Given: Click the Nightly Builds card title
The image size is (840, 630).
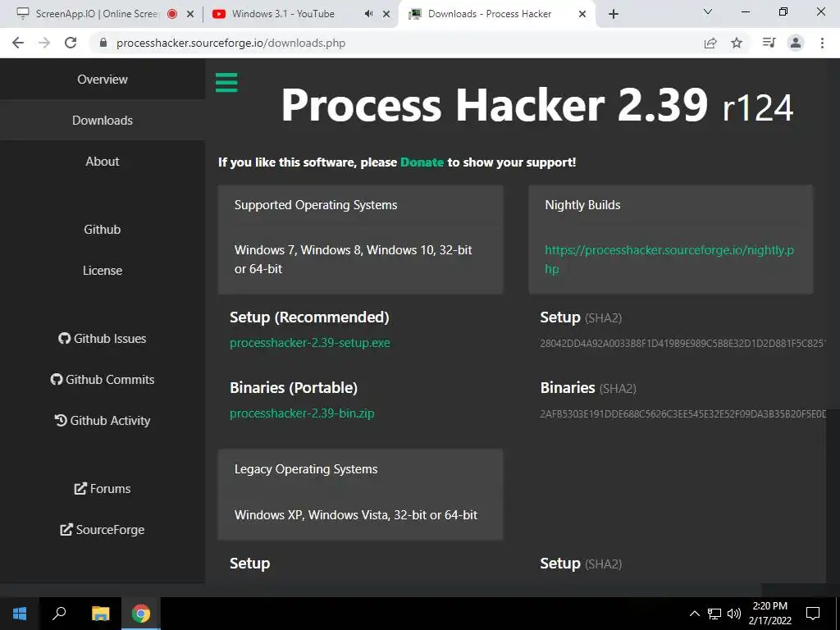Looking at the screenshot, I should [582, 205].
